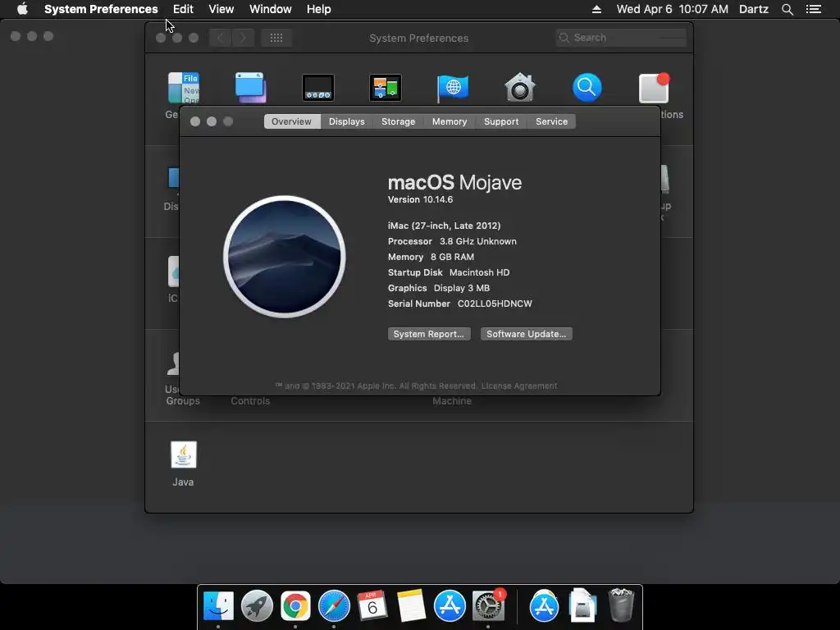Open the document stack in the Dock
Screen dimensions: 840x630
point(583,606)
